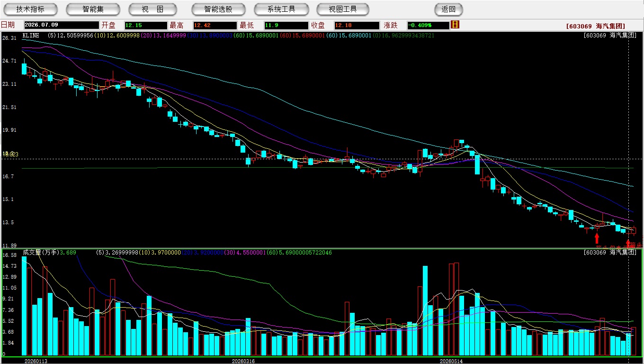Image resolution: width=644 pixels, height=364 pixels.
Task: Click the 21.51 price axis label
Action: pyautogui.click(x=9, y=107)
